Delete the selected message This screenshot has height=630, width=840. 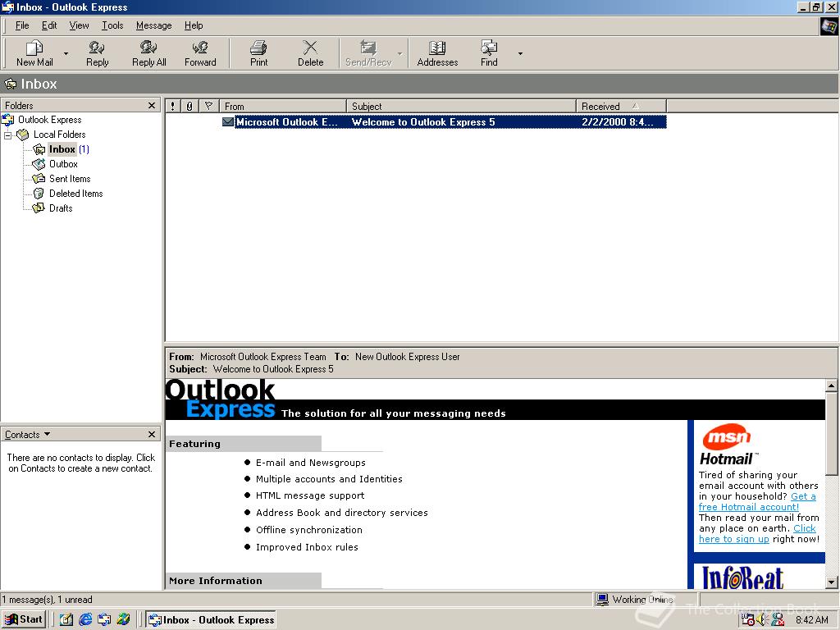(x=310, y=53)
